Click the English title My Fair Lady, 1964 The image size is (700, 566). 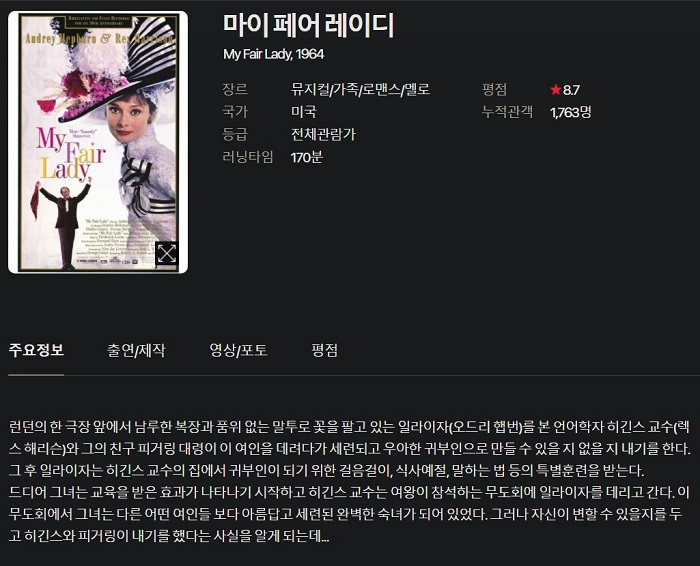(x=274, y=54)
